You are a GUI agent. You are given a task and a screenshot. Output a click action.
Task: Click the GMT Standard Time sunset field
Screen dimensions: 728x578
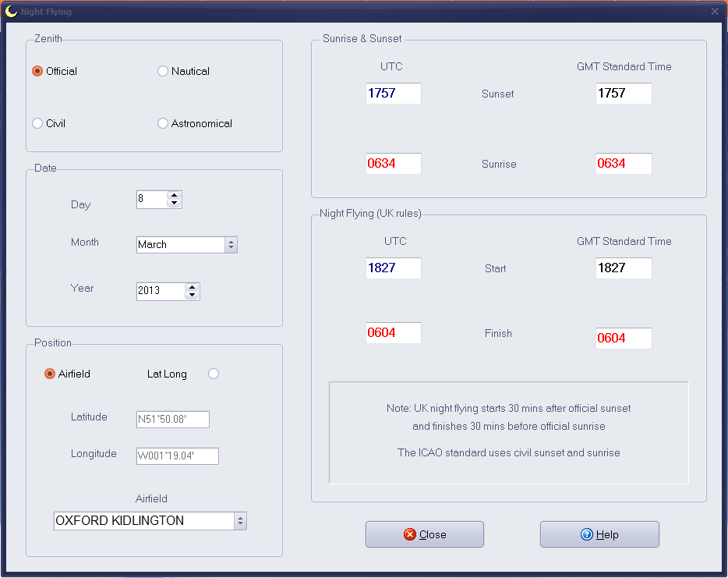point(624,94)
